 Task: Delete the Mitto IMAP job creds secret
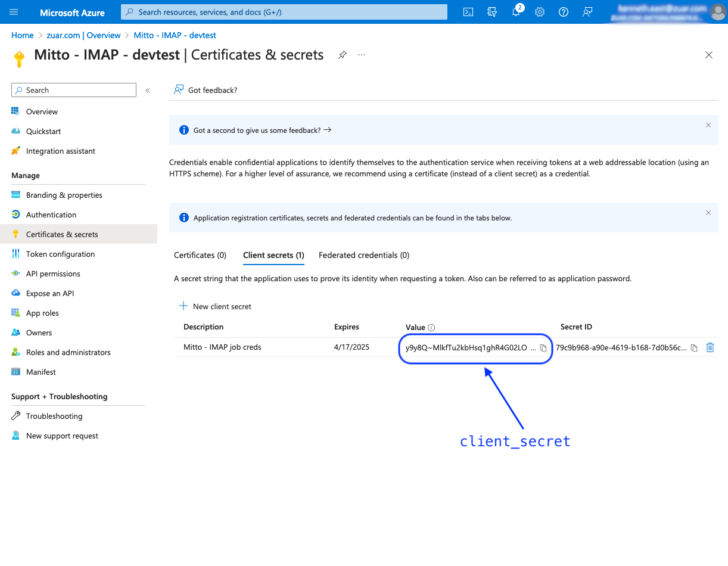point(710,347)
